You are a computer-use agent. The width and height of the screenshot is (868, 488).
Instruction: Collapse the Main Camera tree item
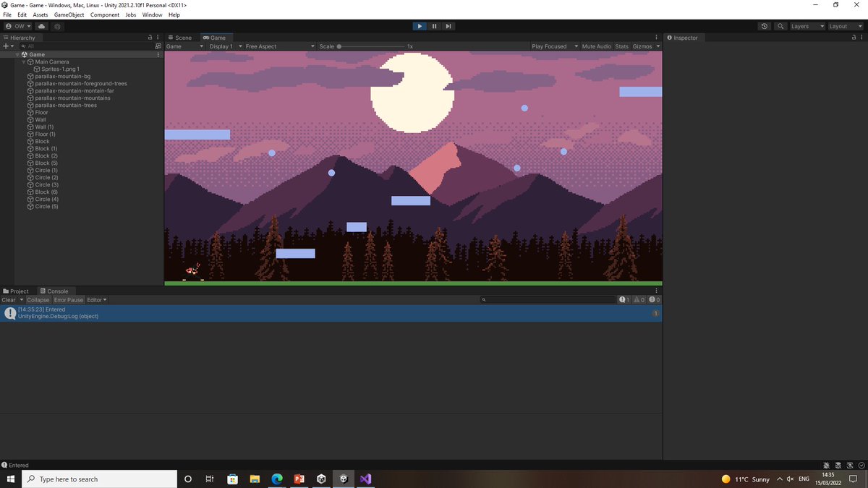(24, 61)
